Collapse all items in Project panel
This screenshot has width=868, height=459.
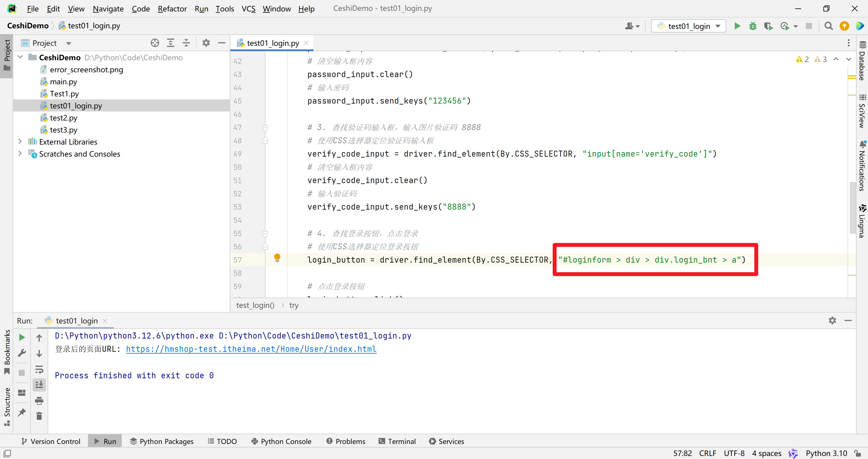[x=186, y=43]
